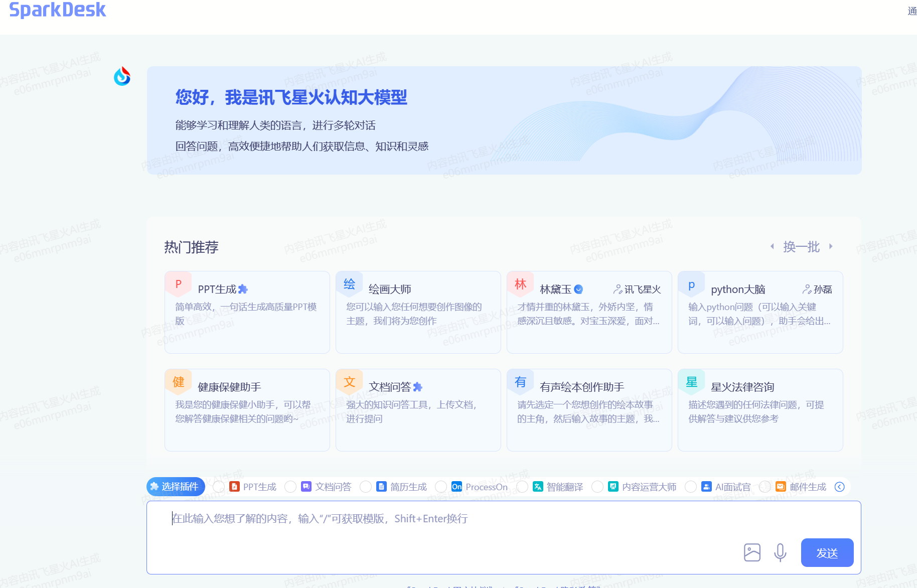Click the image upload icon in input box
The height and width of the screenshot is (588, 917).
coord(751,552)
